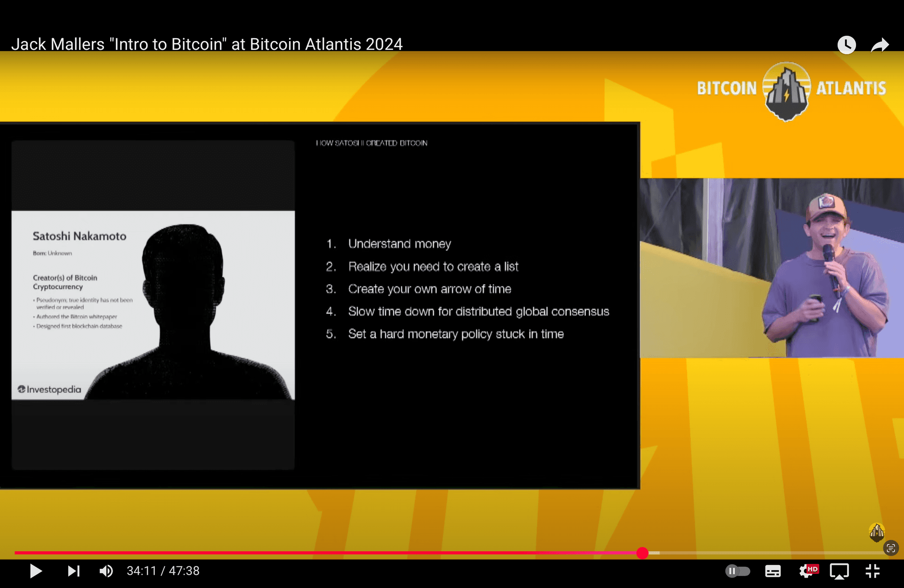The width and height of the screenshot is (904, 588).
Task: Click the text-scan icon on the progress bar
Action: (890, 548)
